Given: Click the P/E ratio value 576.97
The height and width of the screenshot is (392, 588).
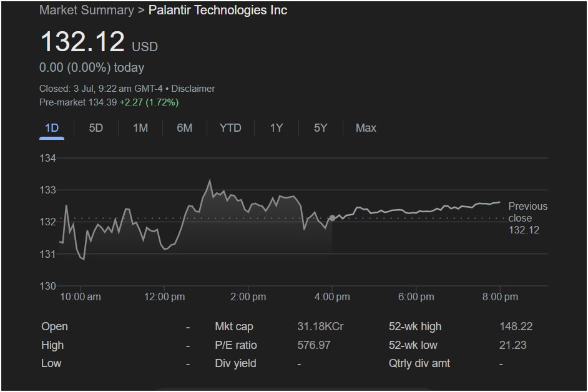Looking at the screenshot, I should 314,345.
